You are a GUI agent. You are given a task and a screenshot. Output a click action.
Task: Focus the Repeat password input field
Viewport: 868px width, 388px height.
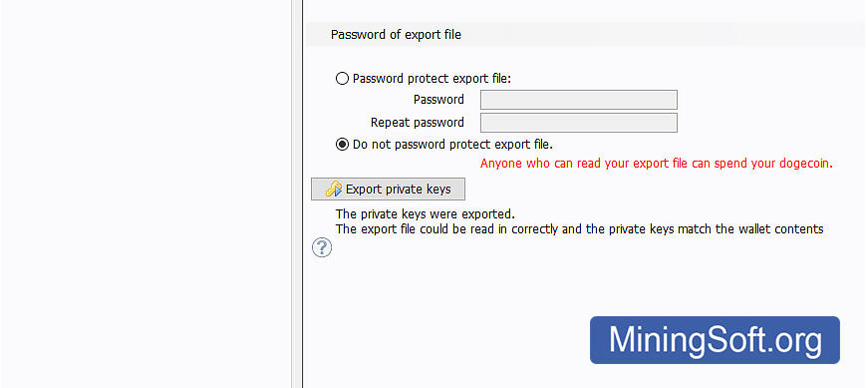click(578, 123)
